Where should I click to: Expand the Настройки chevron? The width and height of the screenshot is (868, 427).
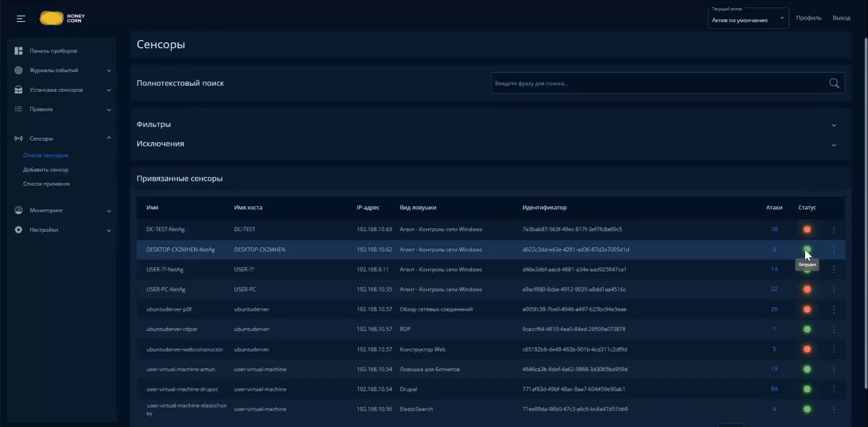pos(109,231)
